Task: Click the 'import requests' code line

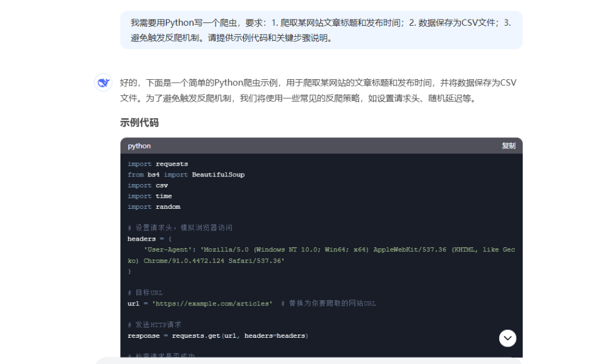Action: (158, 164)
